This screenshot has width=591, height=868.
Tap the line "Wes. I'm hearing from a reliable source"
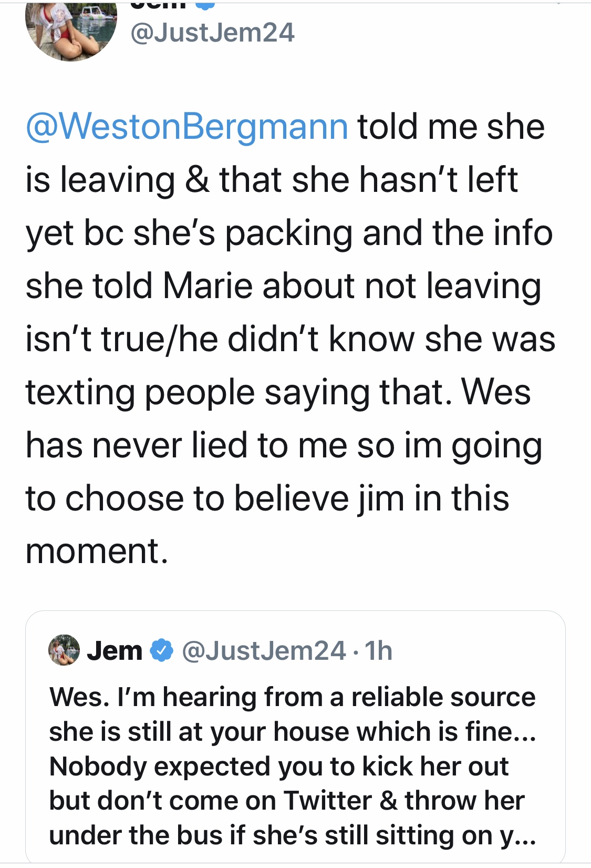293,697
